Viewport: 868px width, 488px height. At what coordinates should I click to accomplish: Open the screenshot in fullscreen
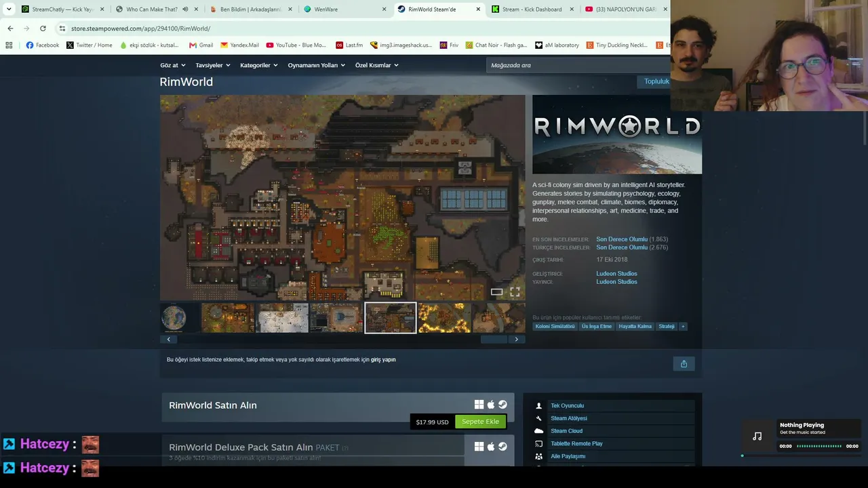pyautogui.click(x=515, y=292)
